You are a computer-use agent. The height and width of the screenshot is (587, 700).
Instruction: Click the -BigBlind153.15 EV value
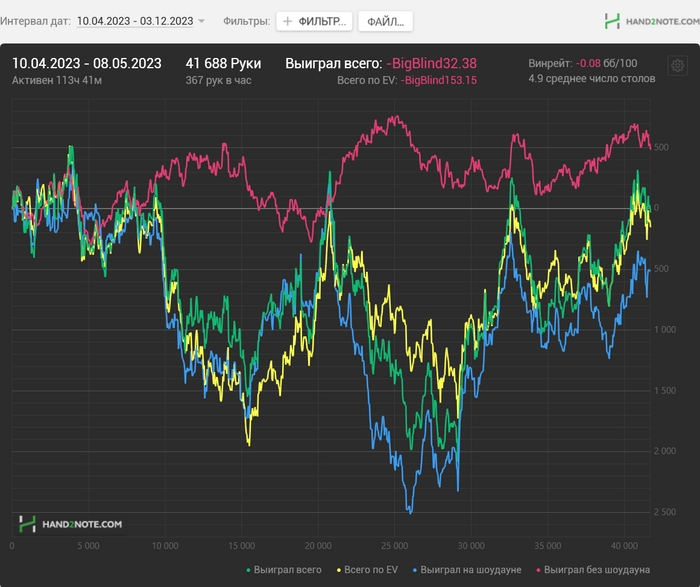(438, 80)
